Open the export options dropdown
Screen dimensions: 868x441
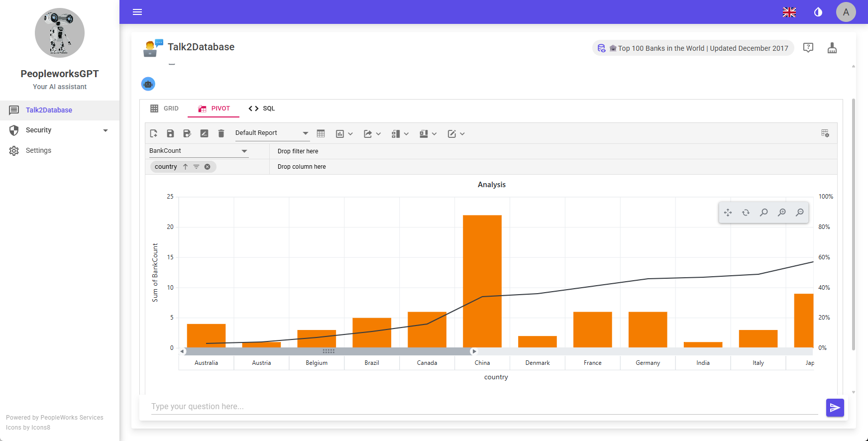point(372,133)
